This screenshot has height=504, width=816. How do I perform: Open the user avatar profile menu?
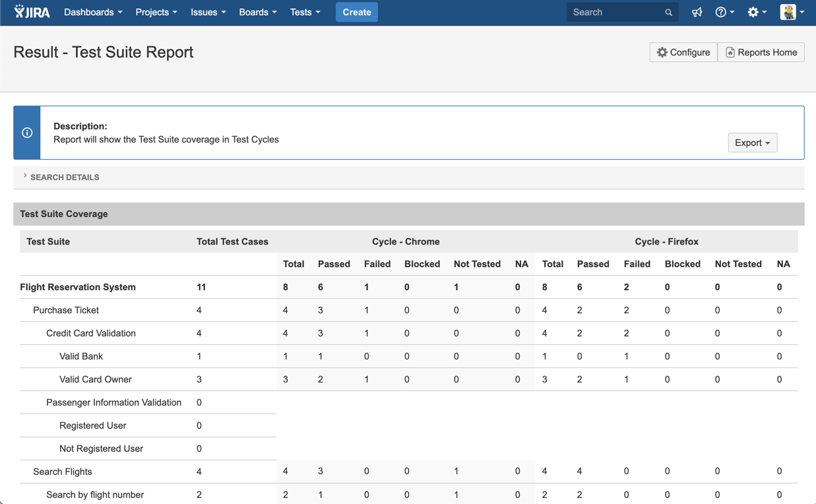point(792,12)
